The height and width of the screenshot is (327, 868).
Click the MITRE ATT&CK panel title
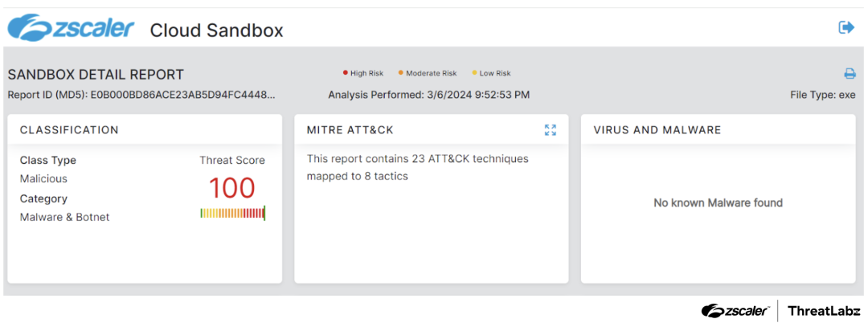[x=350, y=130]
